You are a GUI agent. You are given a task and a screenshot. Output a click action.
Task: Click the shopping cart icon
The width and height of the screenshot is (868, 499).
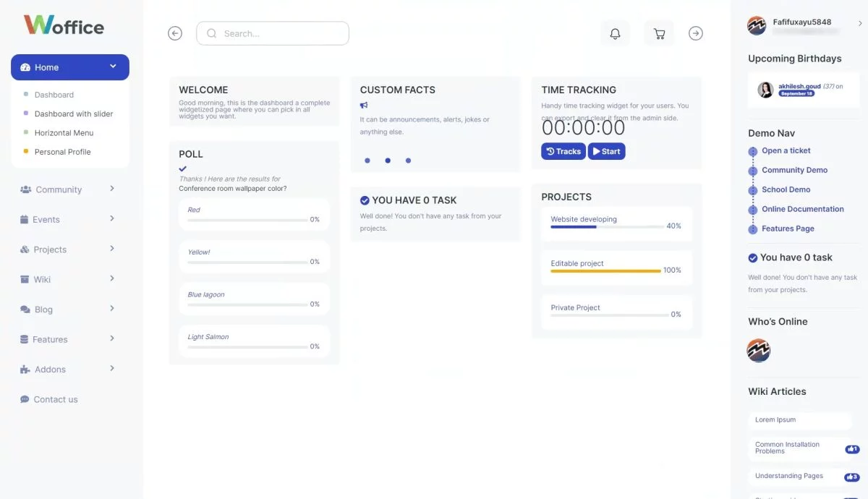(x=659, y=33)
